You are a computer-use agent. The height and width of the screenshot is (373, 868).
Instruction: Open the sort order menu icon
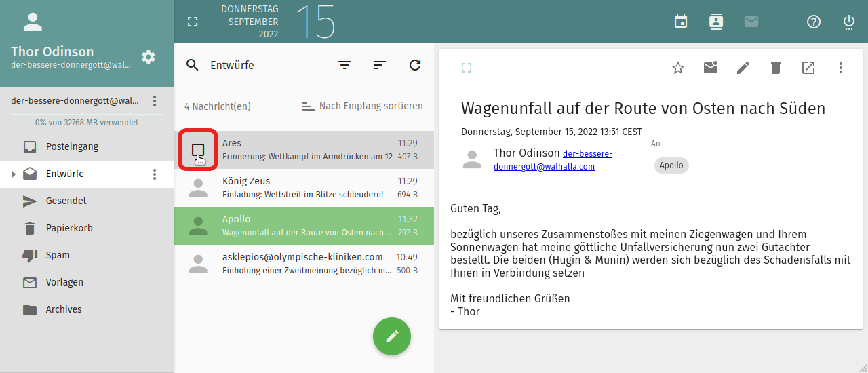coord(380,65)
